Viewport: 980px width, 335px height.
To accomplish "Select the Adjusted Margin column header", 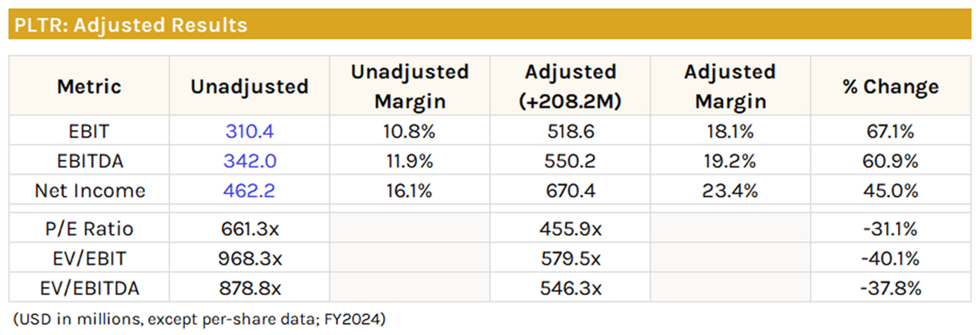I will click(730, 86).
